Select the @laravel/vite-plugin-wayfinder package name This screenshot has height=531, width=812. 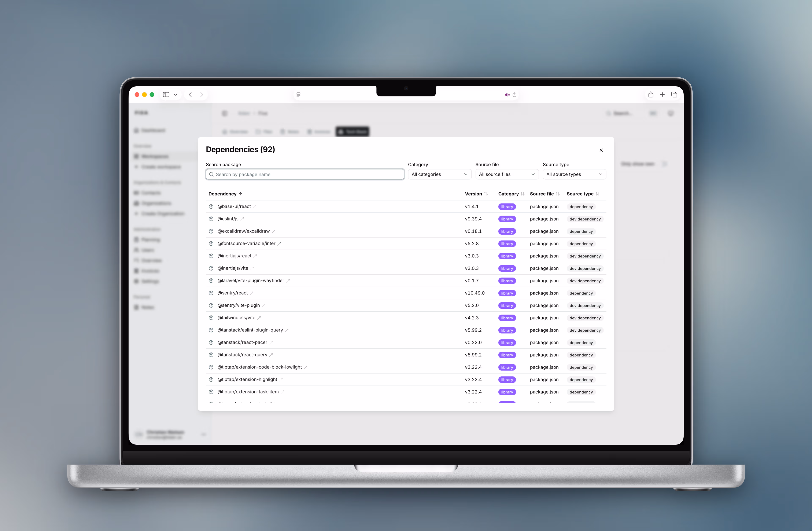(x=251, y=281)
